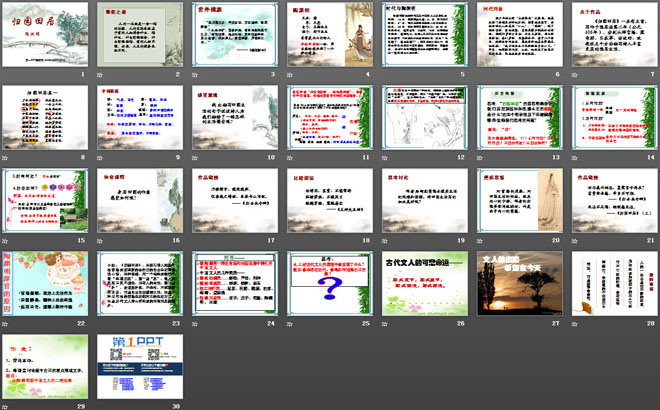Click the number label 27 below the sunset slide
Image resolution: width=660 pixels, height=410 pixels.
tap(556, 323)
